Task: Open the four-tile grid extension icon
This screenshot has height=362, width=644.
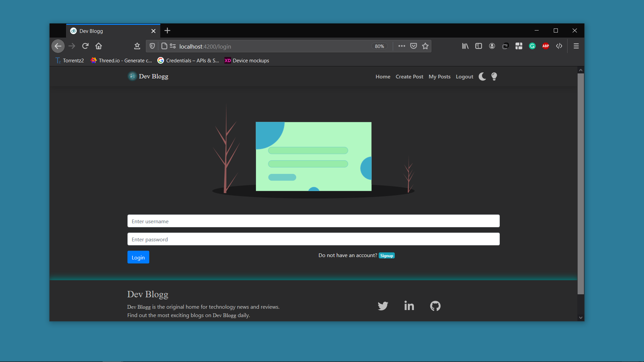Action: 519,46
